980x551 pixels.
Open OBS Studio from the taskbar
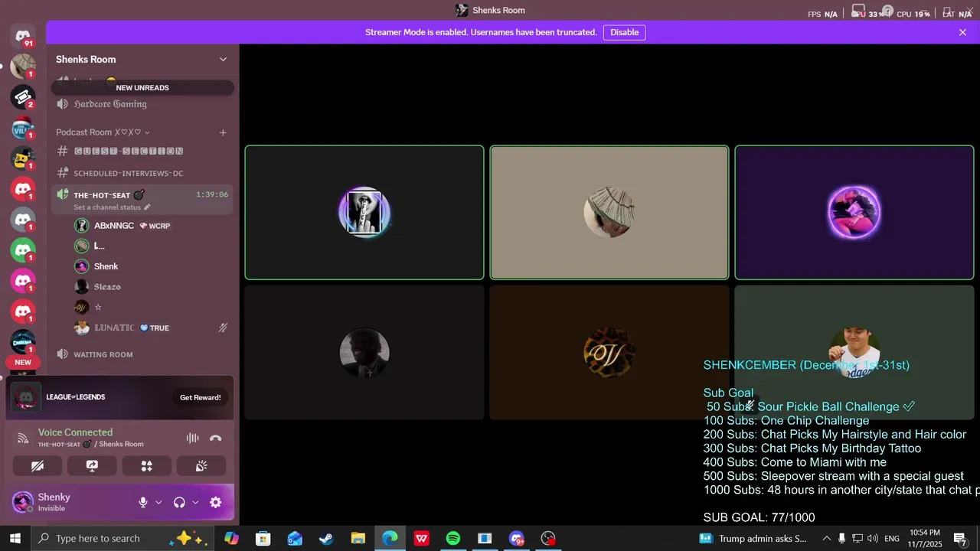548,538
